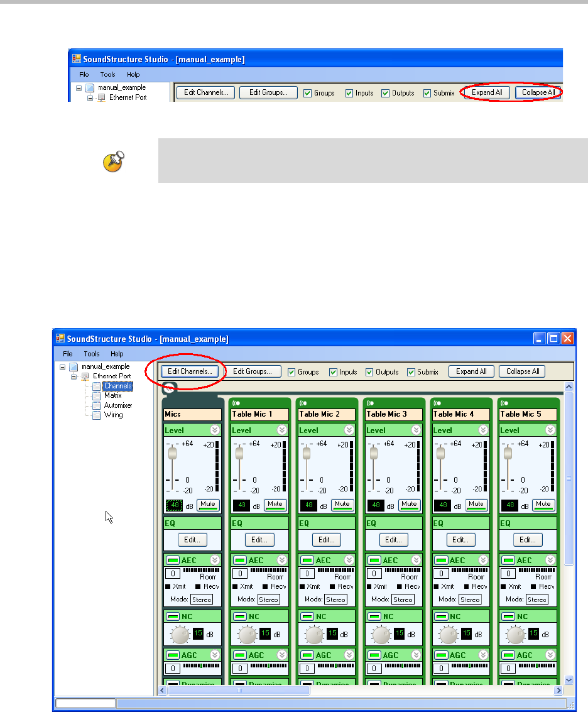Click the Level fader handle on Table Mic 3

[x=373, y=453]
